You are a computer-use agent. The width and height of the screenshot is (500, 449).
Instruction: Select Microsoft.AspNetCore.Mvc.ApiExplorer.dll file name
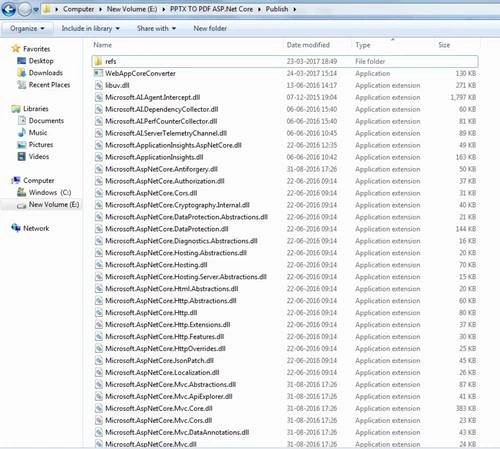169,397
